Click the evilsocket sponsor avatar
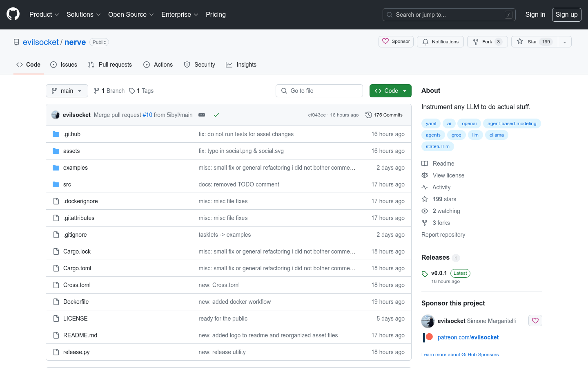588x368 pixels. [428, 321]
